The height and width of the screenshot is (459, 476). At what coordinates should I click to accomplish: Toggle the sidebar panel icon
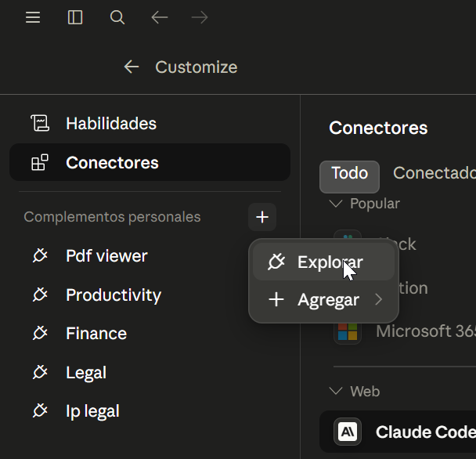pos(75,17)
